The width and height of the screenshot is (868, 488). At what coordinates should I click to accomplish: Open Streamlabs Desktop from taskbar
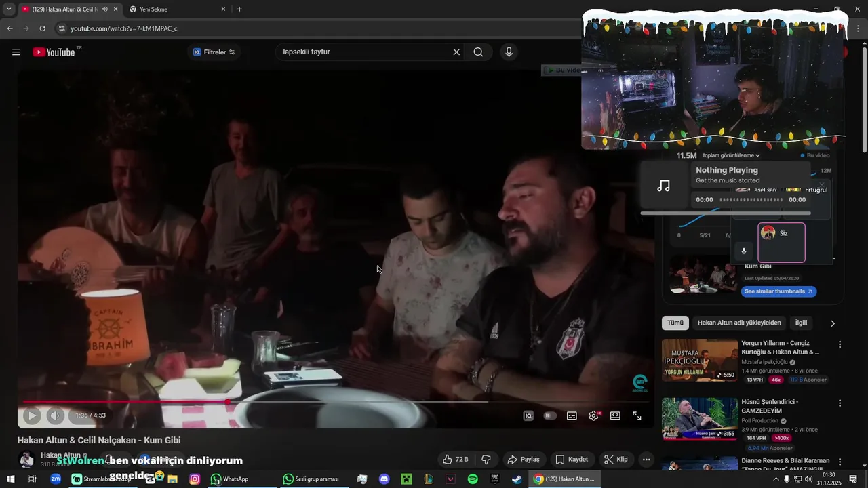pyautogui.click(x=102, y=479)
